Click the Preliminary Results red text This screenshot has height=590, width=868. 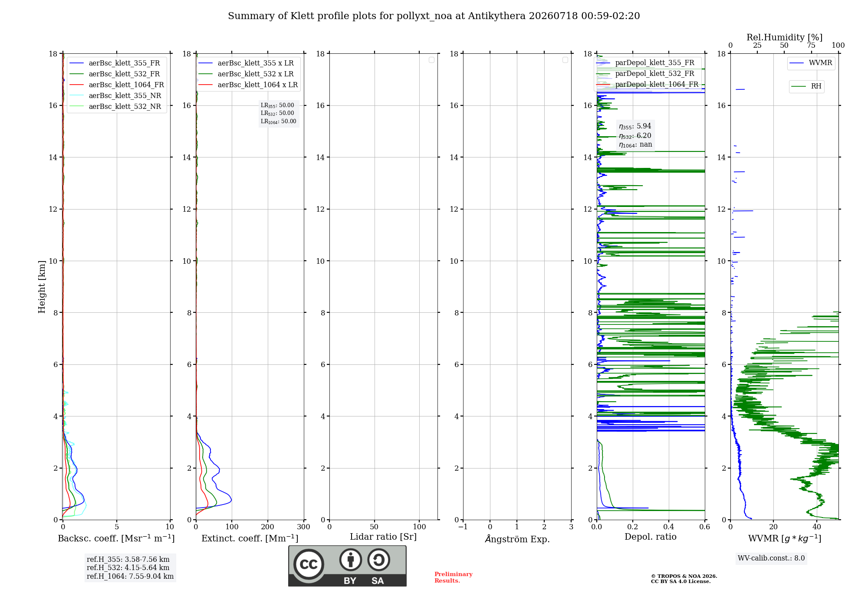(x=454, y=577)
